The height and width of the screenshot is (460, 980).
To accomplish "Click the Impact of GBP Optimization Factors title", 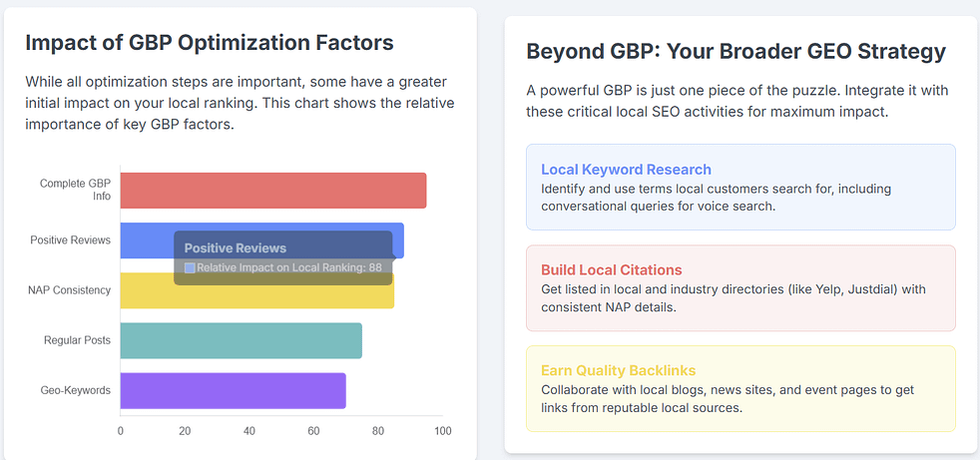I will point(210,43).
